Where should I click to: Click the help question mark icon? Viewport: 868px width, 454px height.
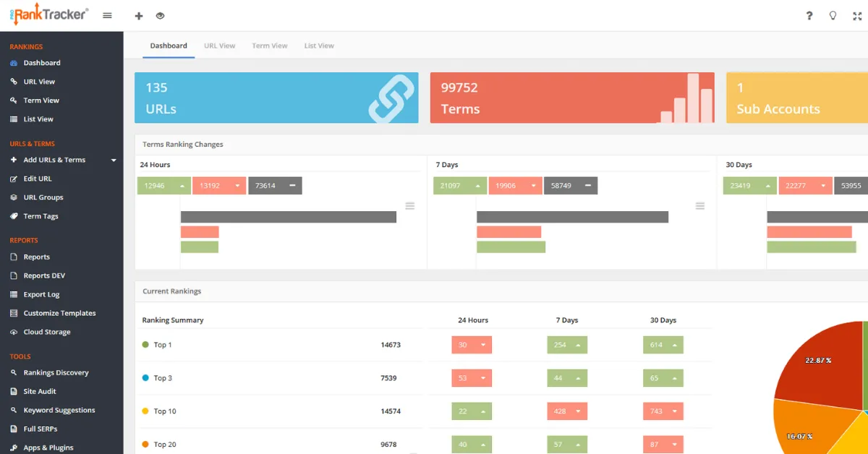click(809, 15)
